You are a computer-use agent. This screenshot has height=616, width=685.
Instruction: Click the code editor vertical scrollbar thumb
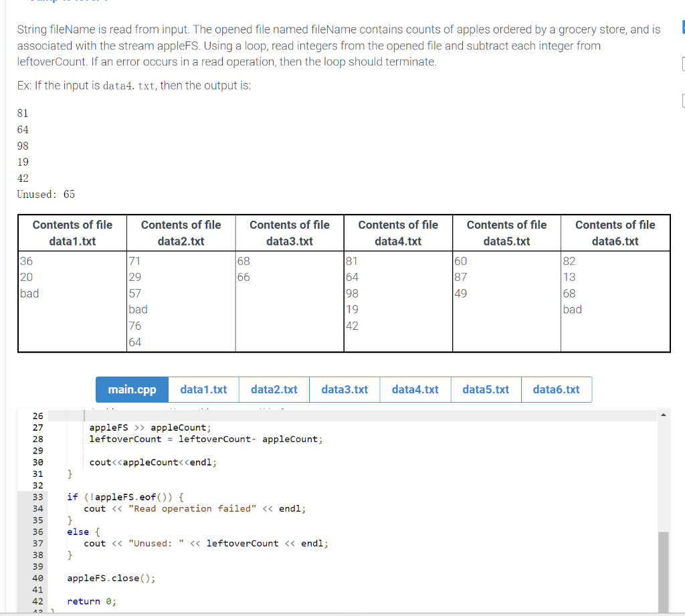663,571
